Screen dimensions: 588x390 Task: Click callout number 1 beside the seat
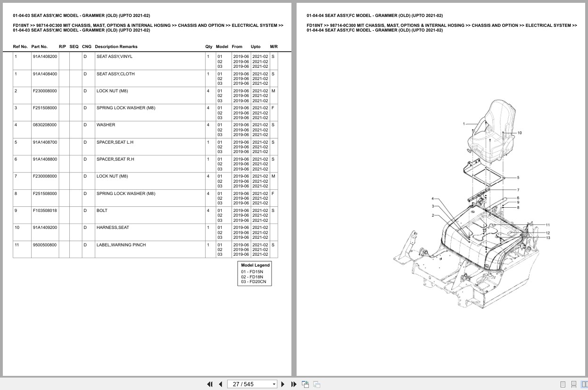(464, 124)
